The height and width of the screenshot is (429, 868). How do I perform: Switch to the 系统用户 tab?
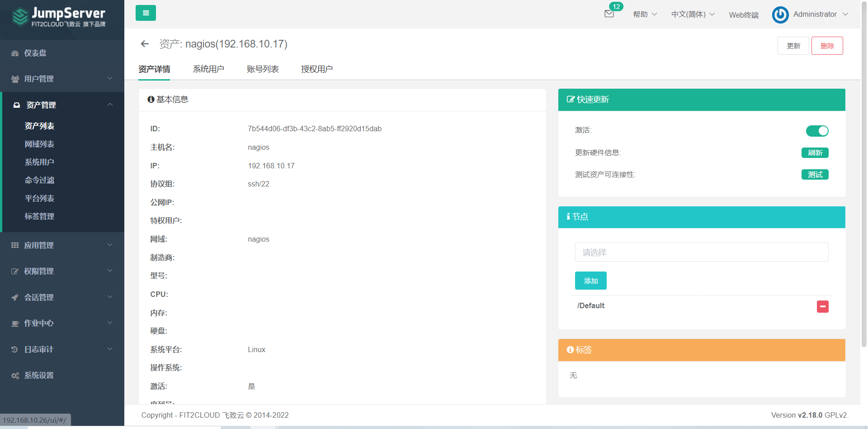click(x=208, y=69)
